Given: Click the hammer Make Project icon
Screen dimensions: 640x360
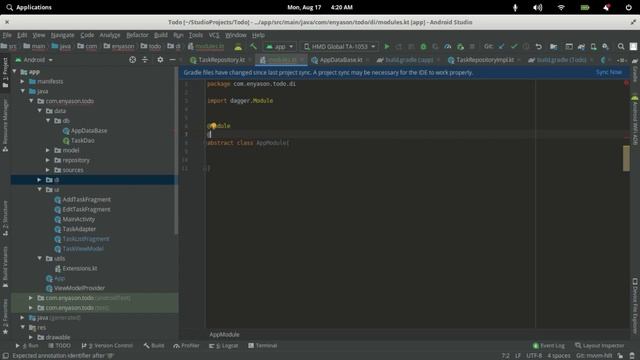Looking at the screenshot, I should [x=253, y=47].
